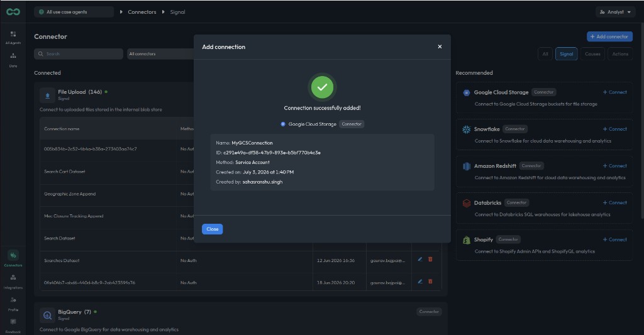Click the BigQuery connector icon
The width and height of the screenshot is (644, 335).
point(47,316)
